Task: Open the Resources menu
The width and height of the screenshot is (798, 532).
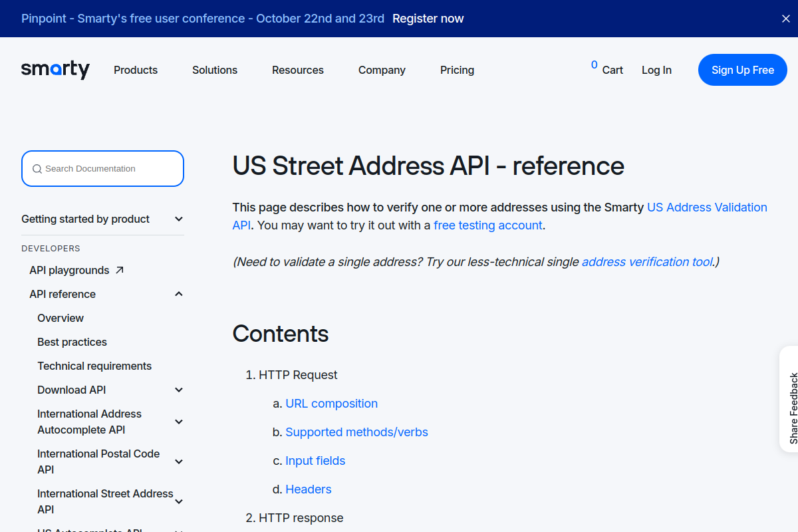Action: pyautogui.click(x=298, y=70)
